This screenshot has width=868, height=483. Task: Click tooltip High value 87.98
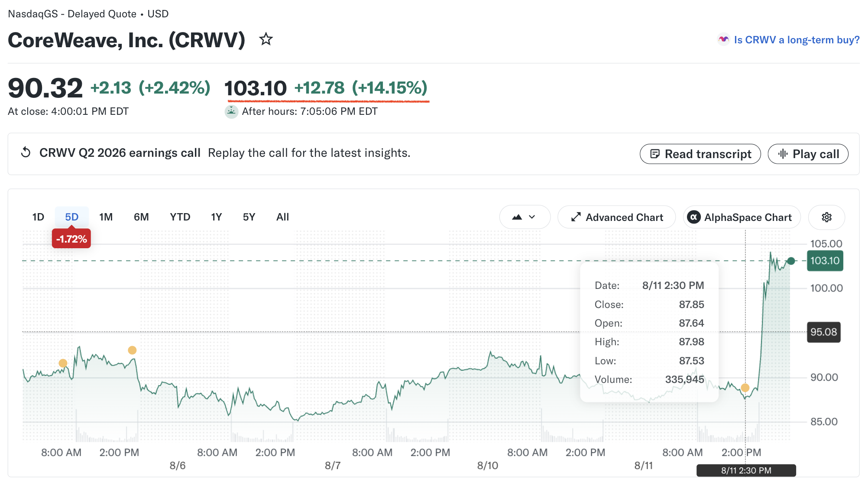pos(691,342)
